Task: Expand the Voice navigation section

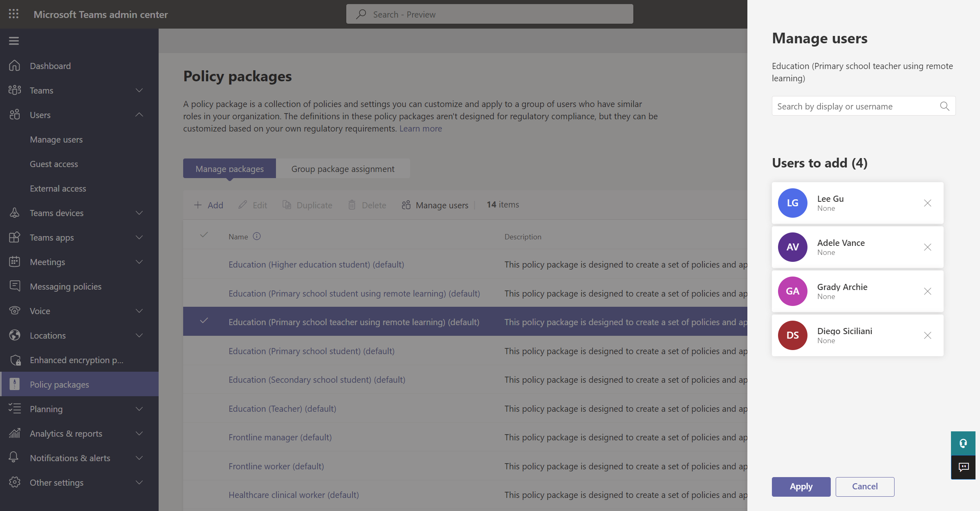Action: click(x=139, y=311)
